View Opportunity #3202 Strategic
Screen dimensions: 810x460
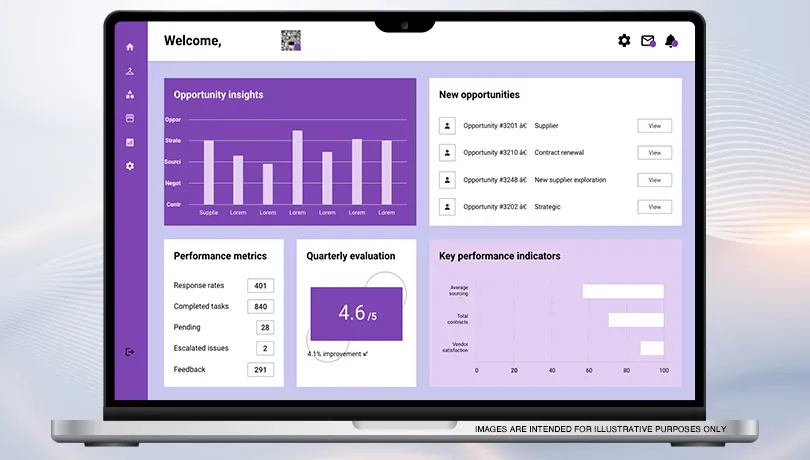tap(654, 207)
